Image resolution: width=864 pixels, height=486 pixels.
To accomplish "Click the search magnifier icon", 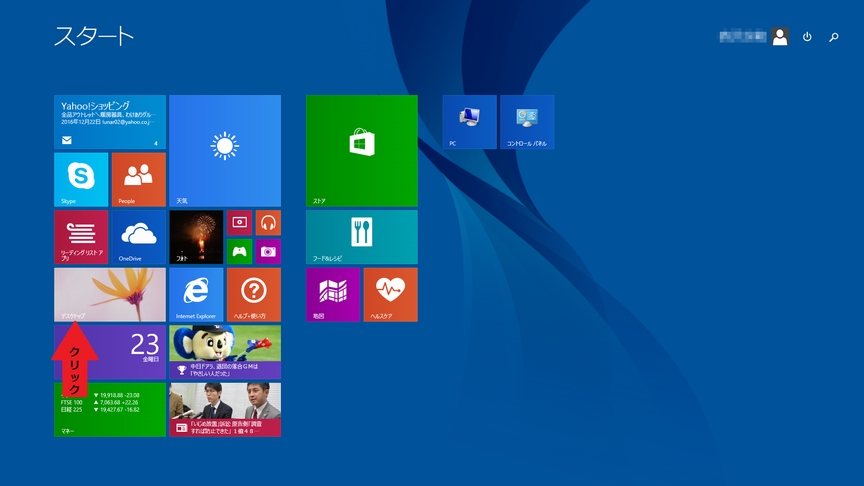I will coord(834,37).
